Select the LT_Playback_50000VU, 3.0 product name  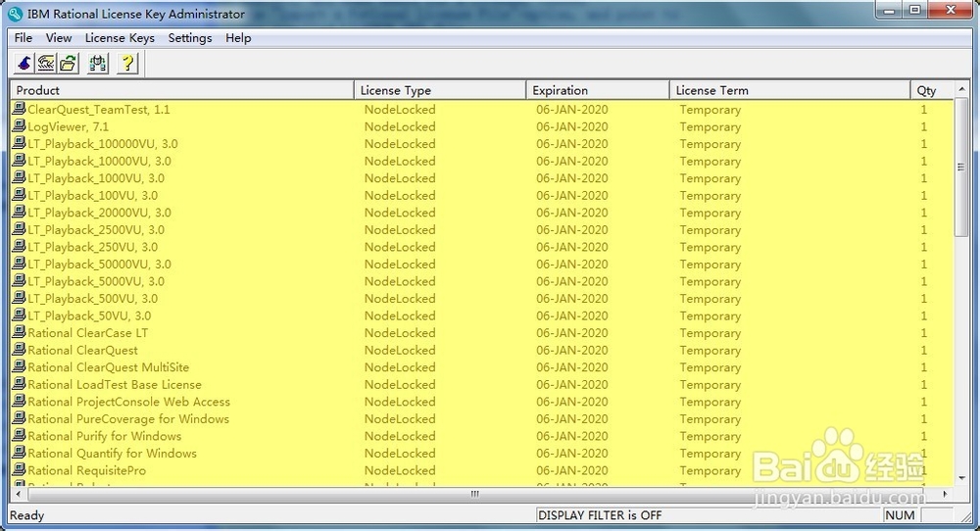click(x=99, y=264)
